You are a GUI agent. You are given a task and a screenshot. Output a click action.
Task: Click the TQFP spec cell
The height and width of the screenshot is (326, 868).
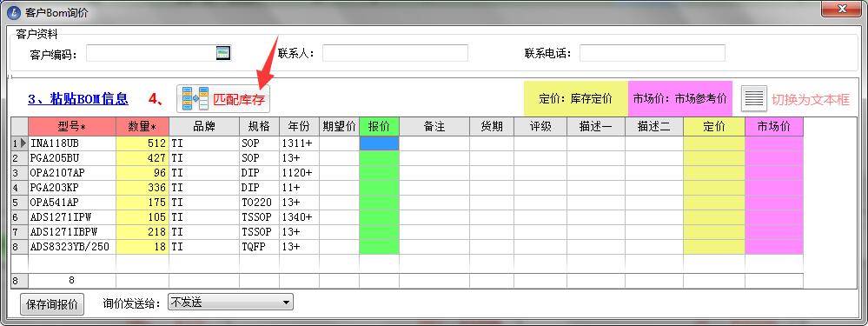point(259,247)
